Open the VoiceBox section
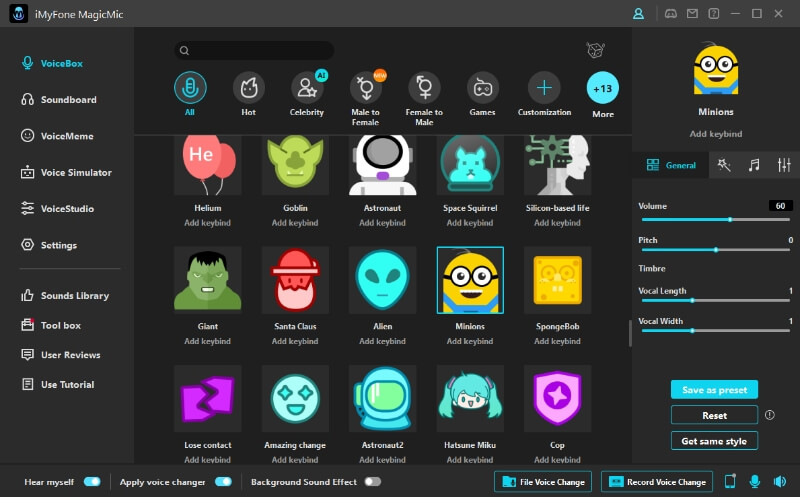The height and width of the screenshot is (497, 800). 52,63
